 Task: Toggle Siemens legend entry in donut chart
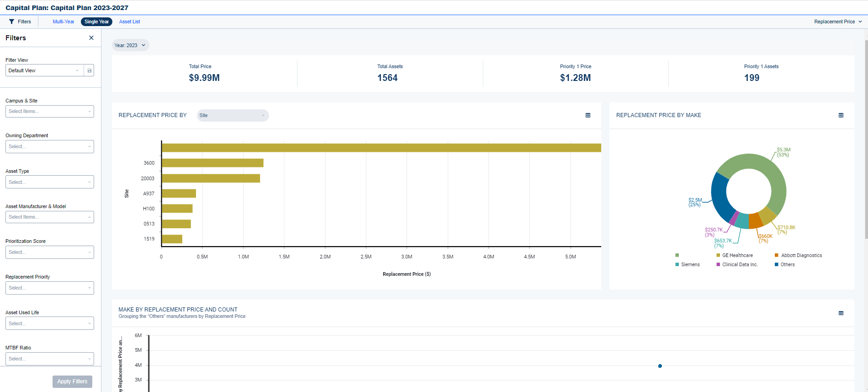[x=690, y=264]
